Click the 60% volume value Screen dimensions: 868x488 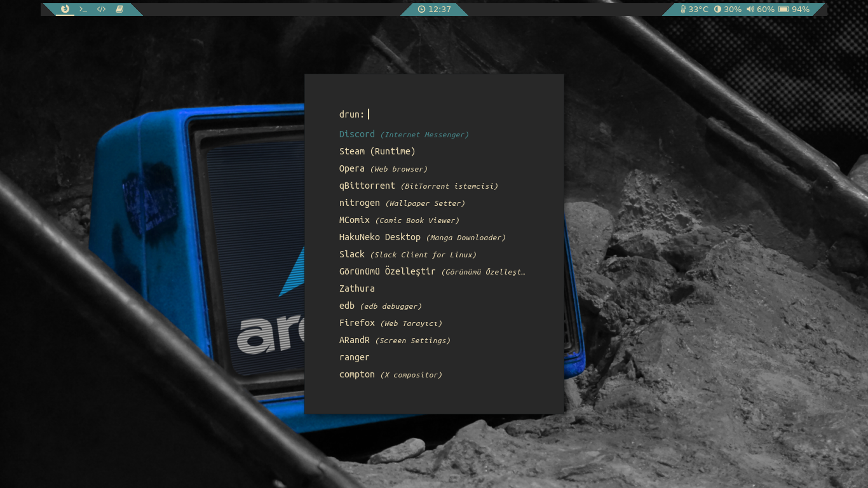[x=766, y=10]
